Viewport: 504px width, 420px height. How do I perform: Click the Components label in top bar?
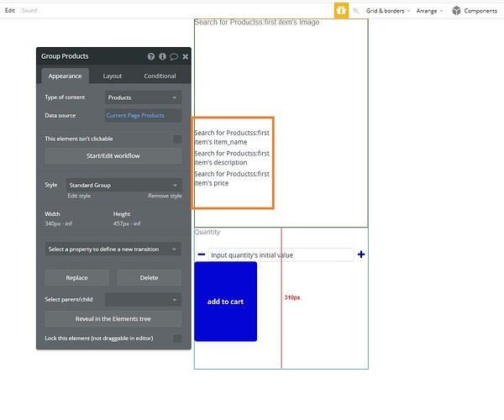[x=480, y=11]
